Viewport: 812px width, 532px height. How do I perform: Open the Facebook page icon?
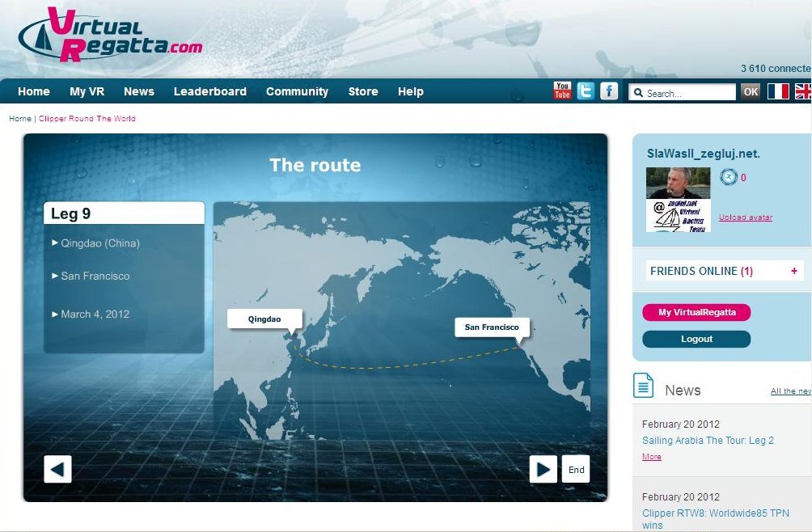(608, 91)
